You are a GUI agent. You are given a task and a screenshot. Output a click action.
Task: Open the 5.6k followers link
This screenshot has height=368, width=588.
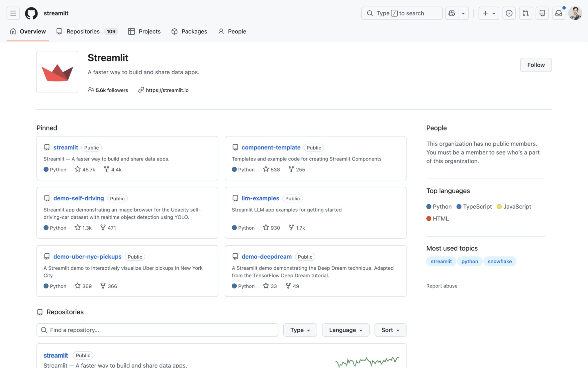tap(108, 90)
